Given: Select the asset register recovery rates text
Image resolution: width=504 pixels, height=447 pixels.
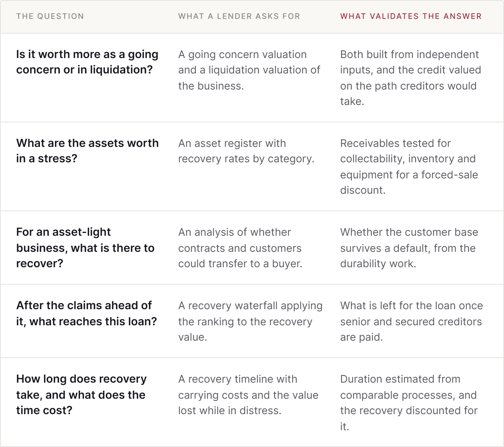Looking at the screenshot, I should [246, 151].
